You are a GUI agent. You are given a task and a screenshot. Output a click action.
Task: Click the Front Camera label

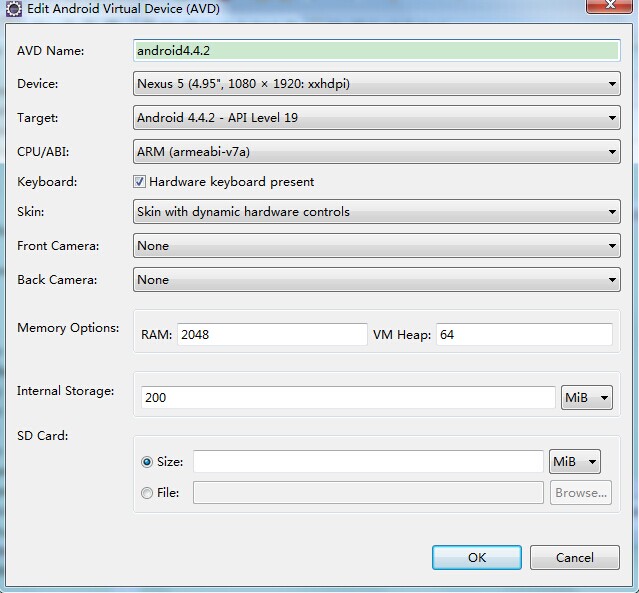(58, 246)
